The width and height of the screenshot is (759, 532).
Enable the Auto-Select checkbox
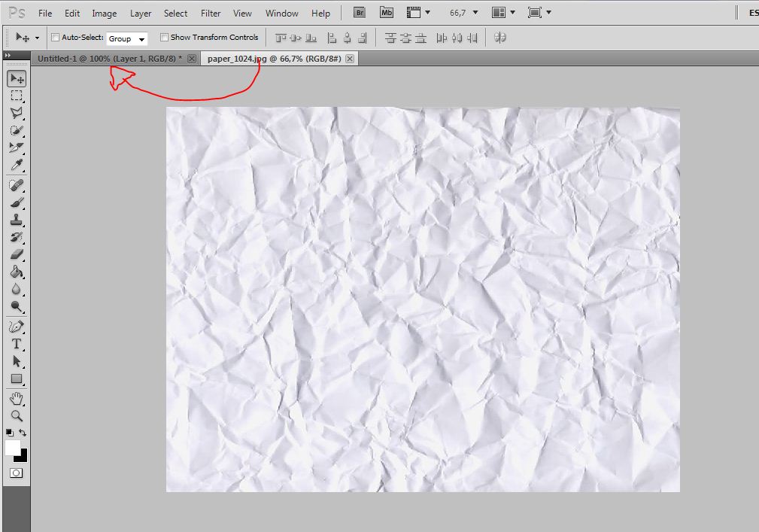(55, 37)
